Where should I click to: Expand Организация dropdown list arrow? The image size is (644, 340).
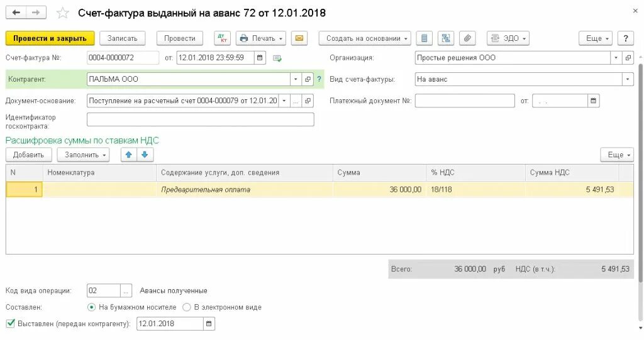point(616,58)
